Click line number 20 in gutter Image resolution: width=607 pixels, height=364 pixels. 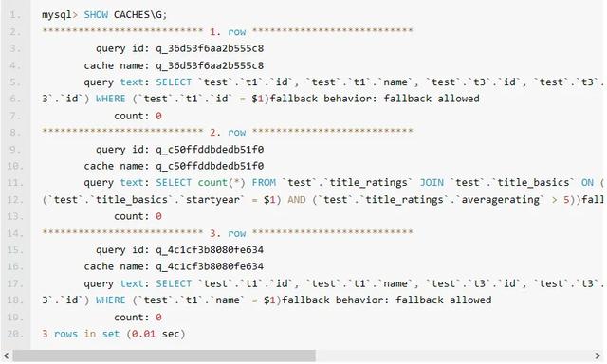tap(14, 334)
